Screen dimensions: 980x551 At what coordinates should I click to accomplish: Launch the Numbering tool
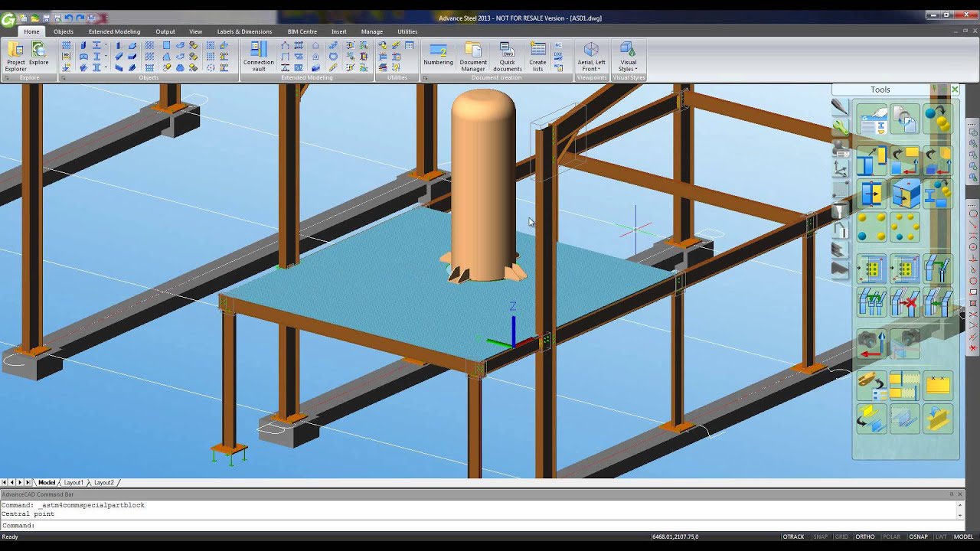coord(438,54)
